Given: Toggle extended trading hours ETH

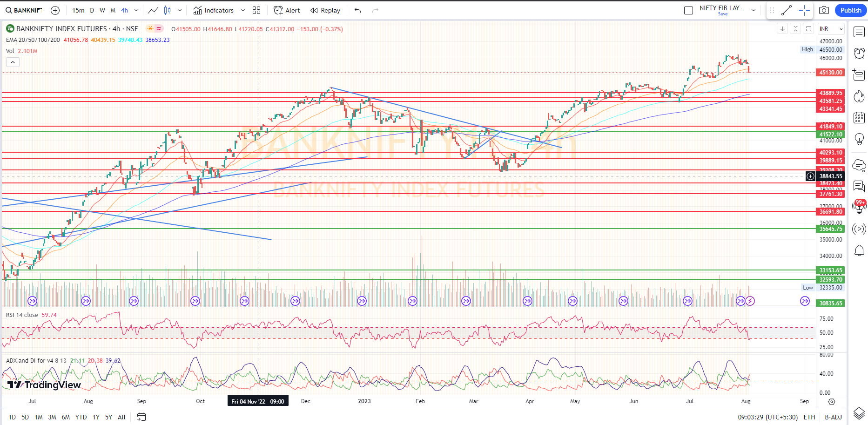Looking at the screenshot, I should tap(809, 417).
